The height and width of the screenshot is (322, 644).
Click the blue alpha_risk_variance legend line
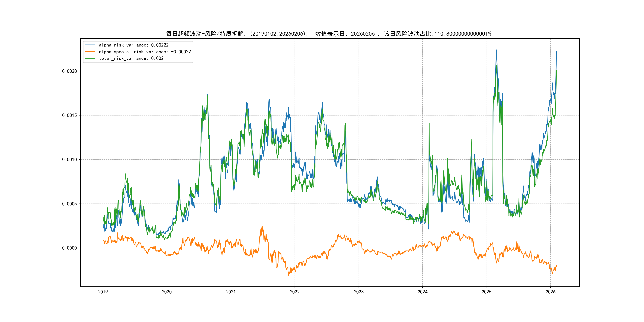[x=90, y=45]
